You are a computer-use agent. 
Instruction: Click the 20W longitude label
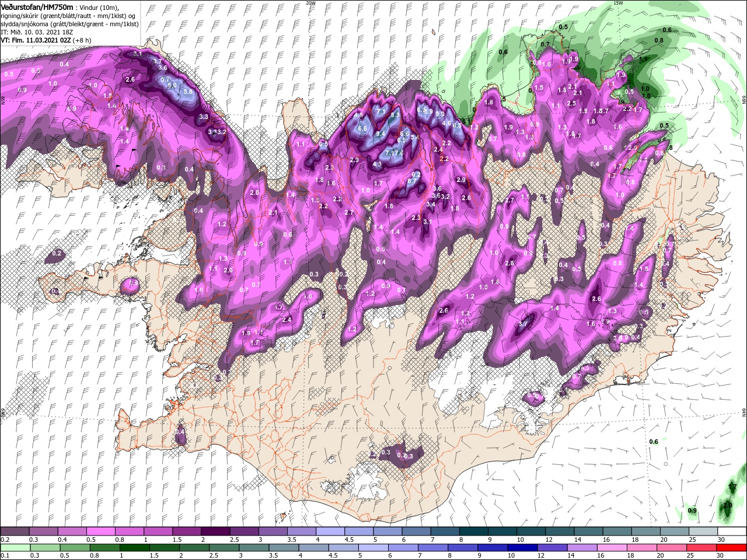(x=310, y=3)
